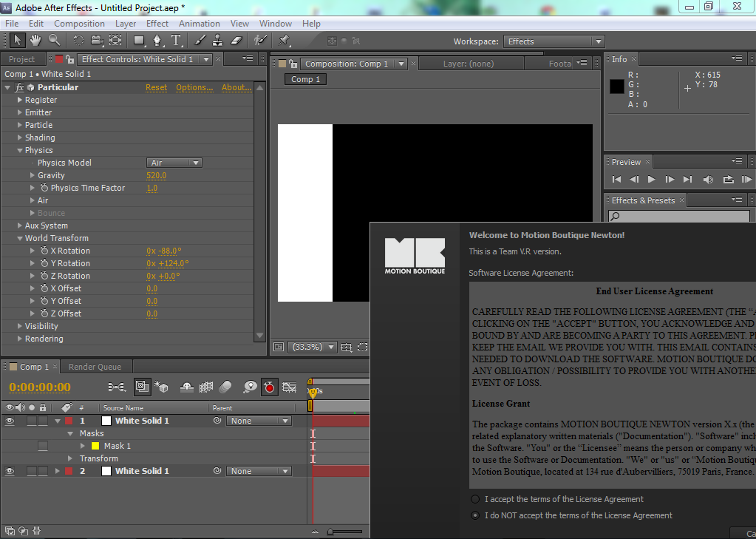The width and height of the screenshot is (756, 539).
Task: Click the red label swatch of layer 1
Action: (x=69, y=421)
